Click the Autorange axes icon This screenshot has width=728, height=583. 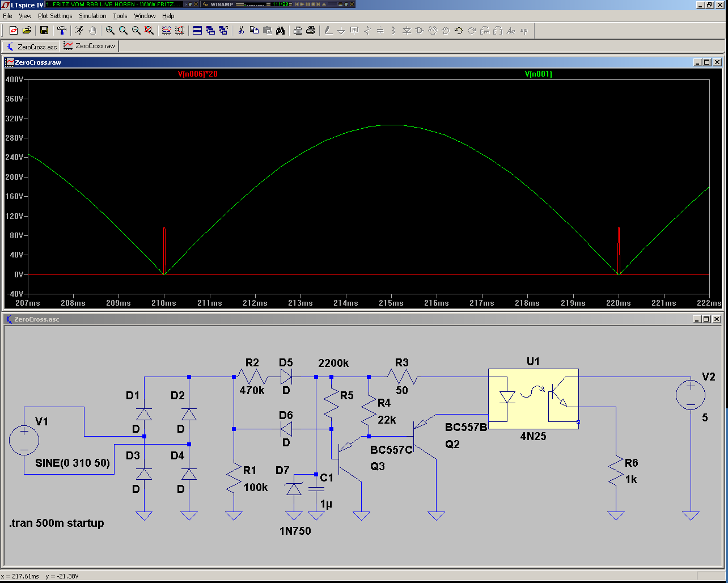coord(180,31)
